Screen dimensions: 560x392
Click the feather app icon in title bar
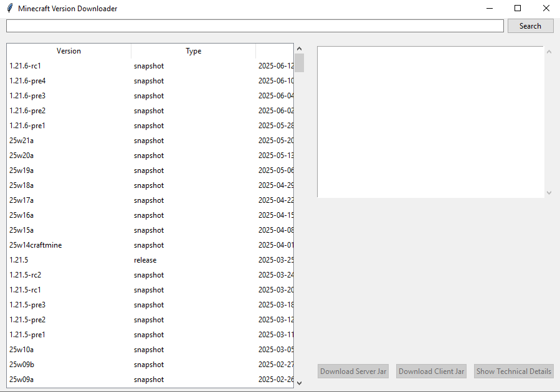click(x=11, y=8)
